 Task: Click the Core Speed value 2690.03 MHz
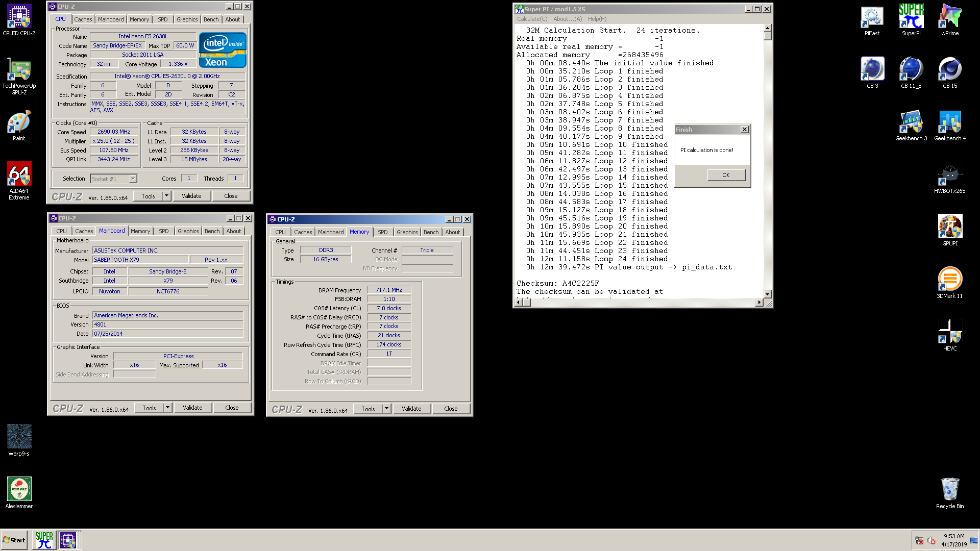(x=114, y=132)
